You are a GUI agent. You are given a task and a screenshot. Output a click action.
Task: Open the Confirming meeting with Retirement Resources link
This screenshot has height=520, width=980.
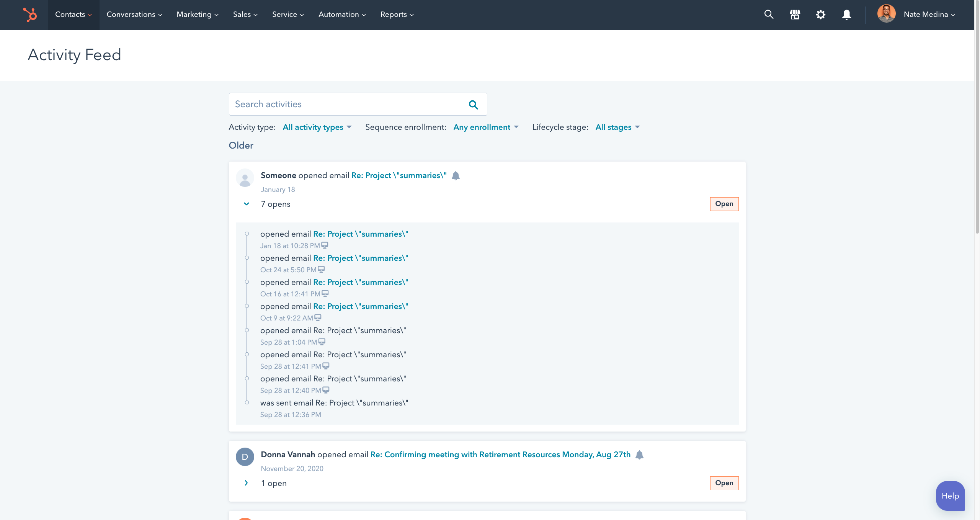pos(500,455)
